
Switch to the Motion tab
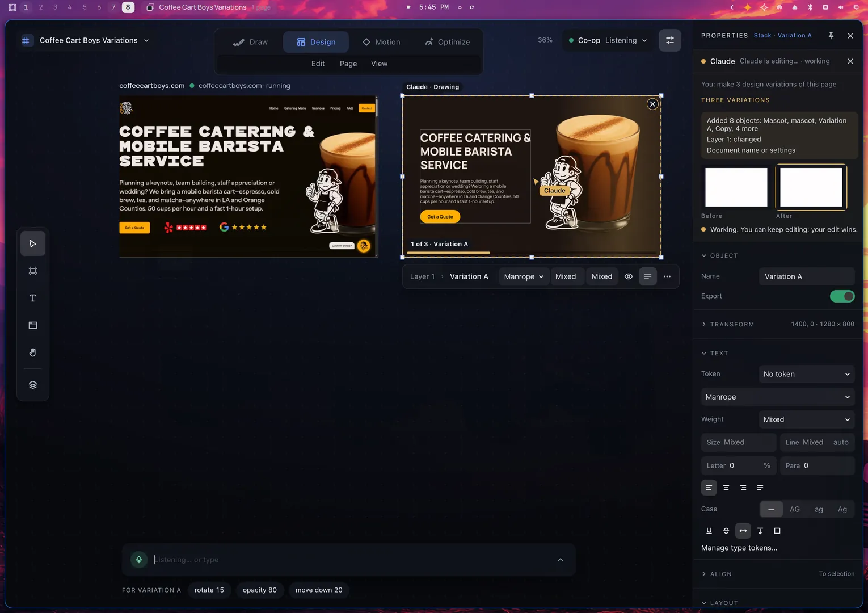point(381,42)
